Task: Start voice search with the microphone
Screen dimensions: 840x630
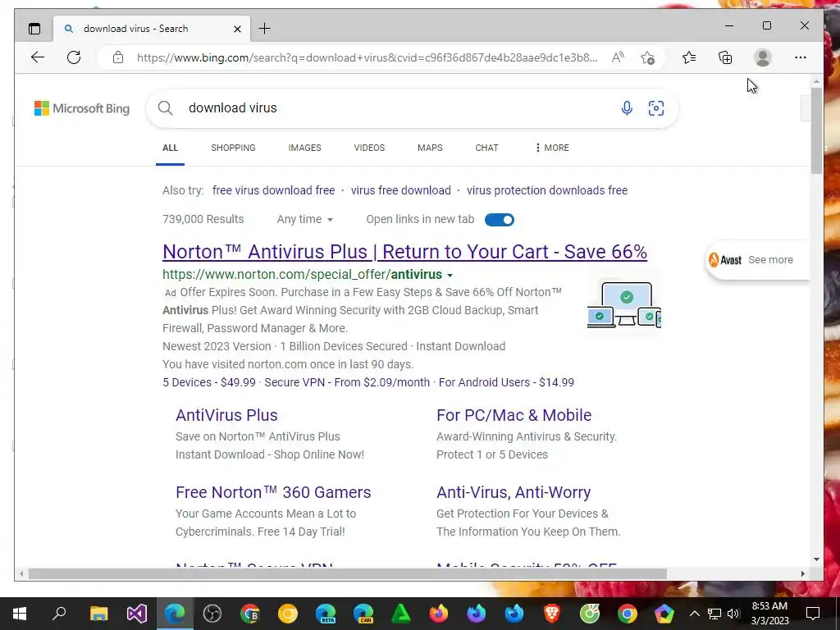Action: coord(626,108)
